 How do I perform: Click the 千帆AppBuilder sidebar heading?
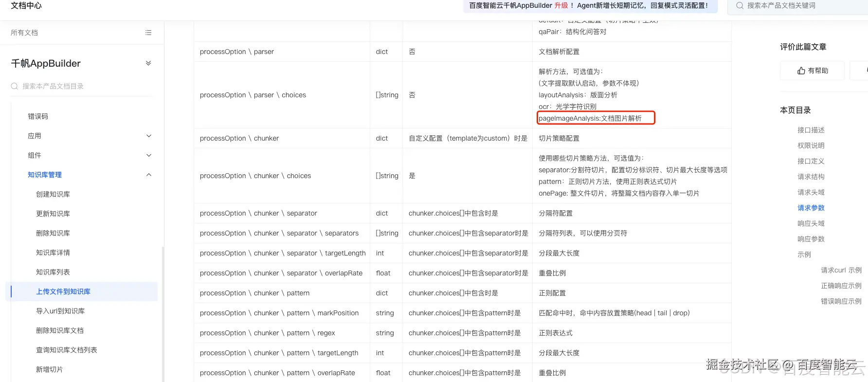pyautogui.click(x=46, y=63)
